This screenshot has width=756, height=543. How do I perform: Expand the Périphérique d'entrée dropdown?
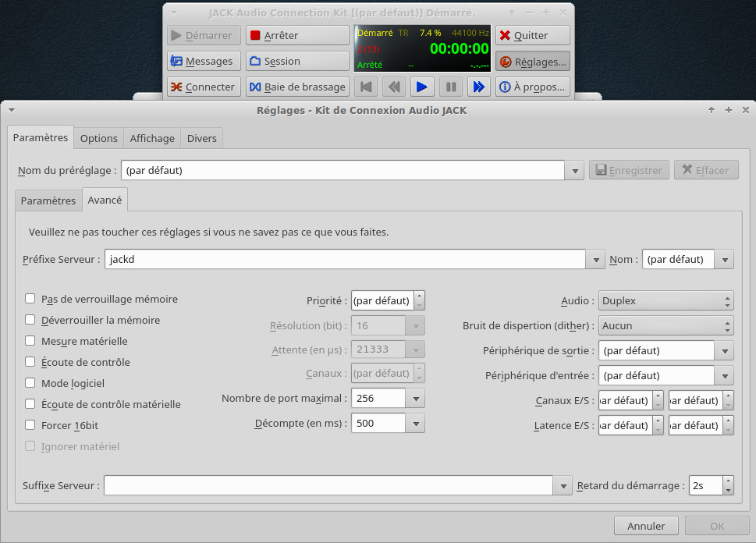[725, 376]
